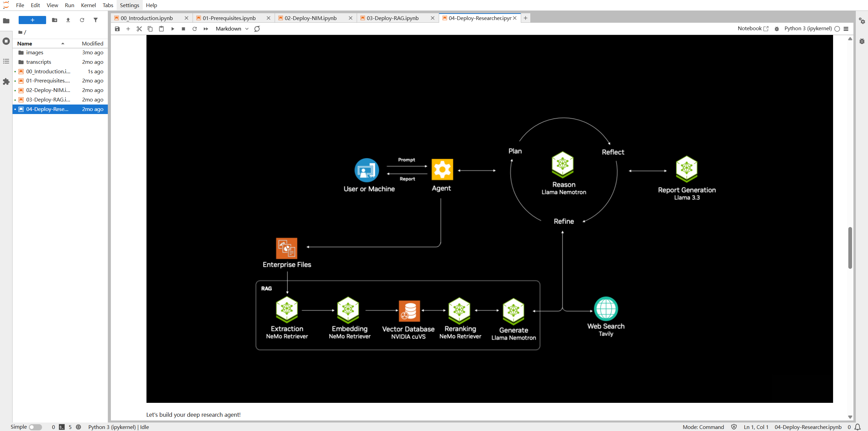
Task: Select 00_Introduction notebook in file list
Action: coord(60,72)
